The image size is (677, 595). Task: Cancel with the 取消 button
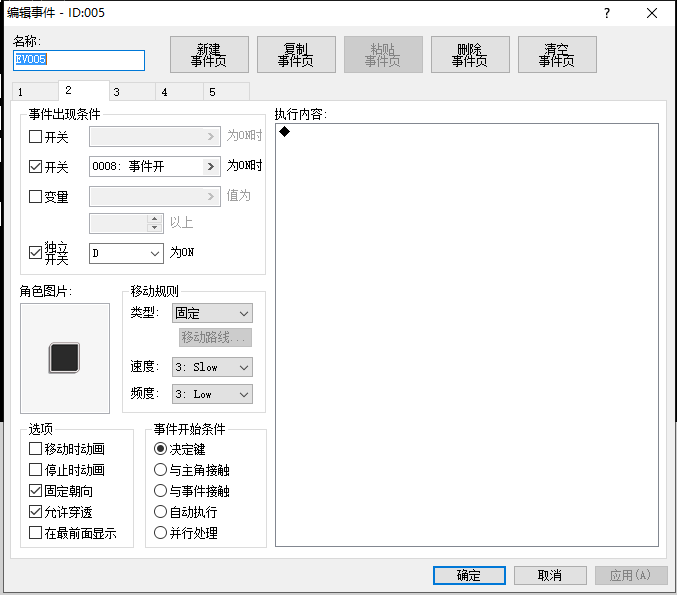click(550, 575)
